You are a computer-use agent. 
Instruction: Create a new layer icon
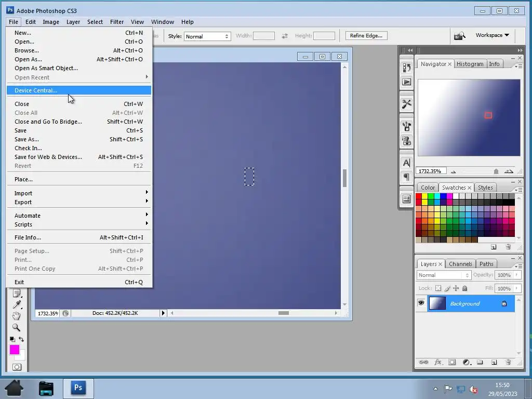click(x=494, y=362)
